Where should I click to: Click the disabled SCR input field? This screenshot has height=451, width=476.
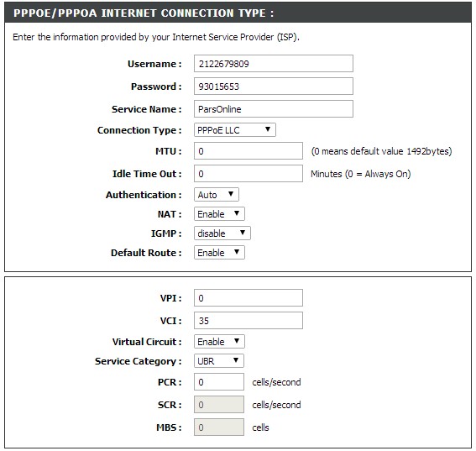(x=219, y=405)
